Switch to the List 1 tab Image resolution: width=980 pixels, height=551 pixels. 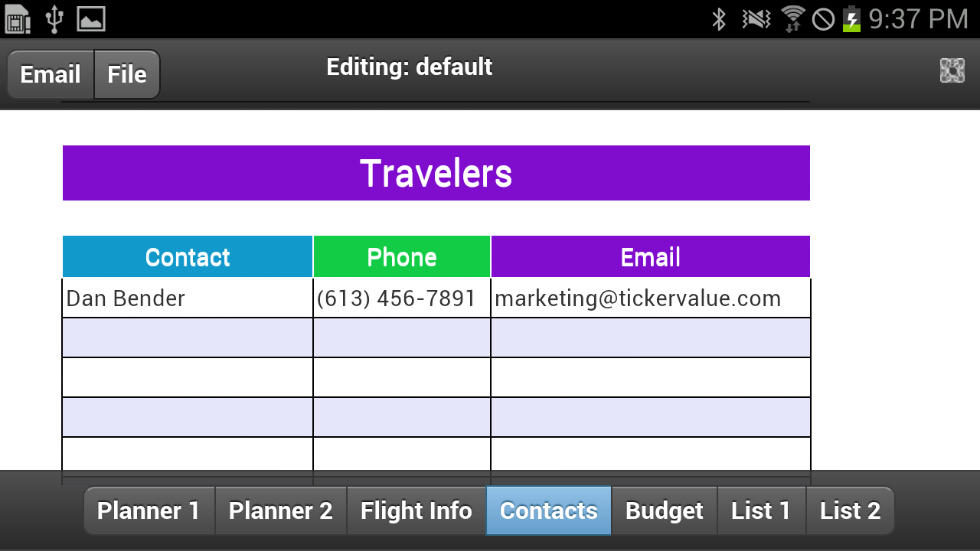[761, 510]
